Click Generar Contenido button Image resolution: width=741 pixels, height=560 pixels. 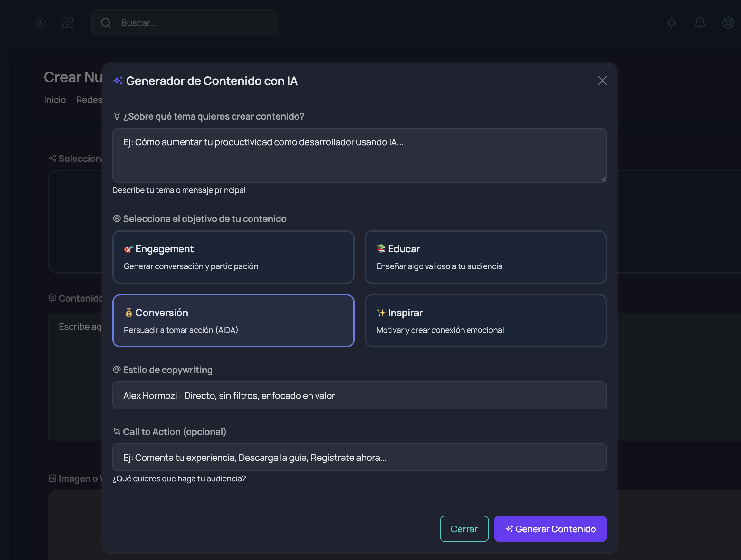(550, 529)
